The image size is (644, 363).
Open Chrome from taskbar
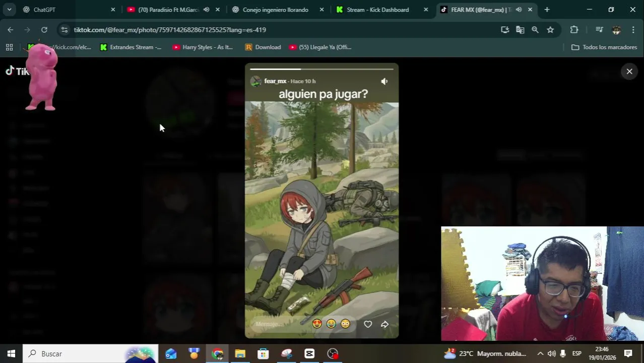[x=218, y=353]
